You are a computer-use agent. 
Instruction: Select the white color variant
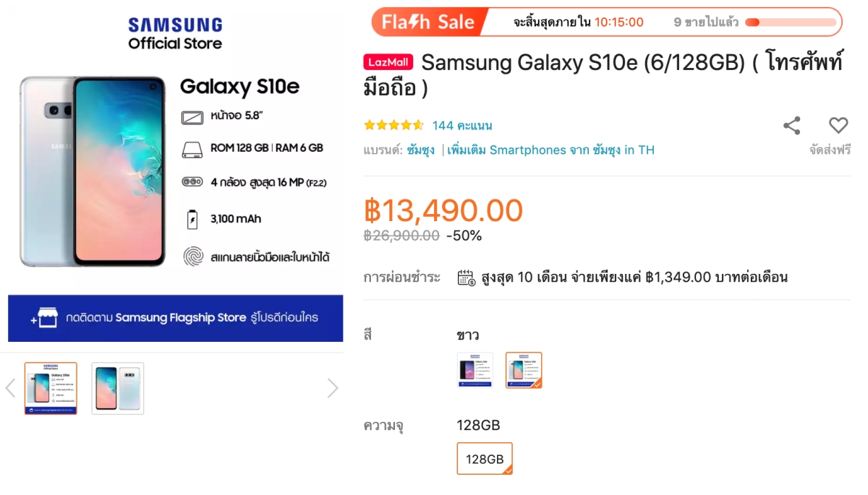pyautogui.click(x=524, y=370)
